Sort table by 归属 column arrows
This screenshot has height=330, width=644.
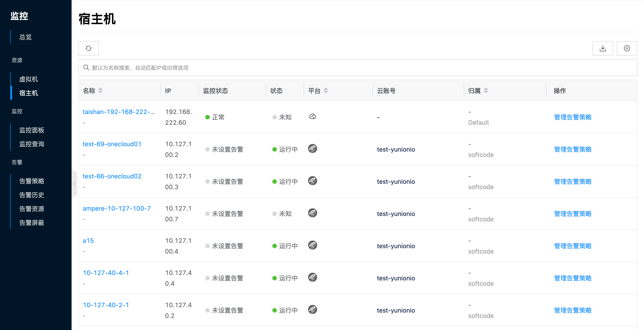pos(486,91)
